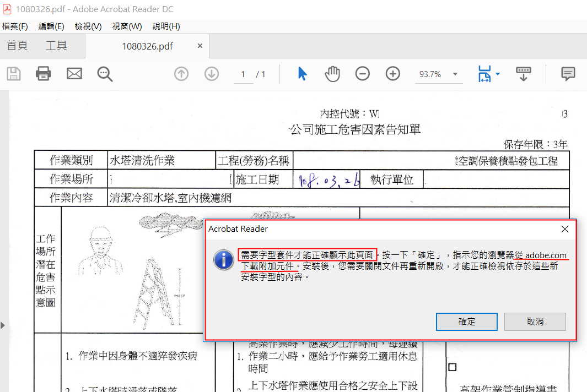Open the 視窗(W) menu

pyautogui.click(x=127, y=26)
